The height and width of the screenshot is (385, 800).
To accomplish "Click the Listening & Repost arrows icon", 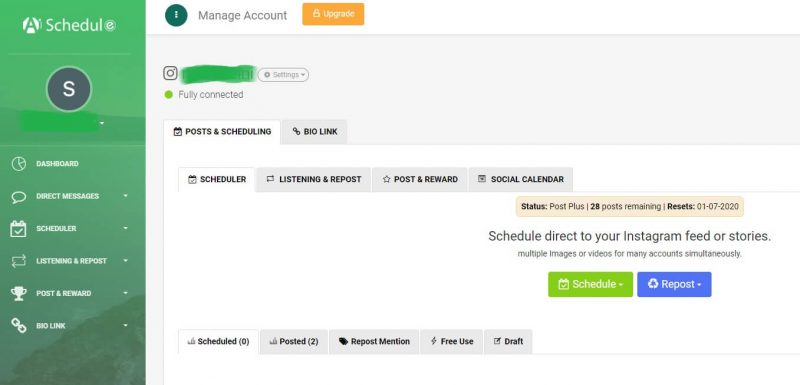I will [18, 261].
